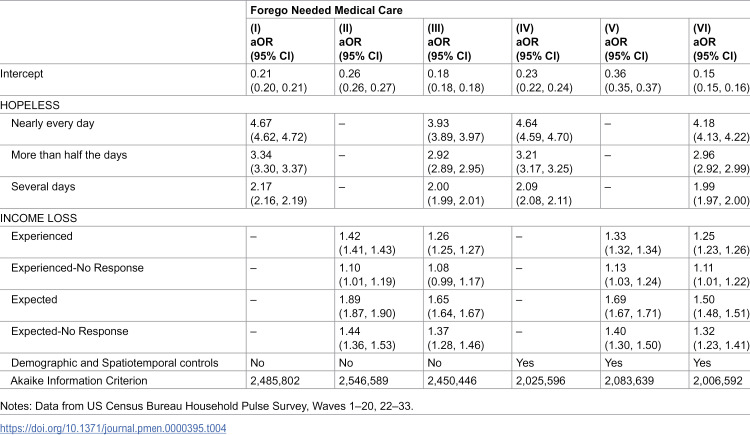
Task: Click the column (III) aOR header
Action: click(449, 42)
